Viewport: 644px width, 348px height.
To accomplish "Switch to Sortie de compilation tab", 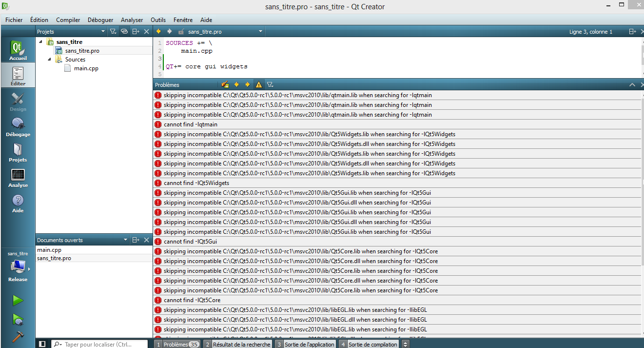I will point(369,344).
